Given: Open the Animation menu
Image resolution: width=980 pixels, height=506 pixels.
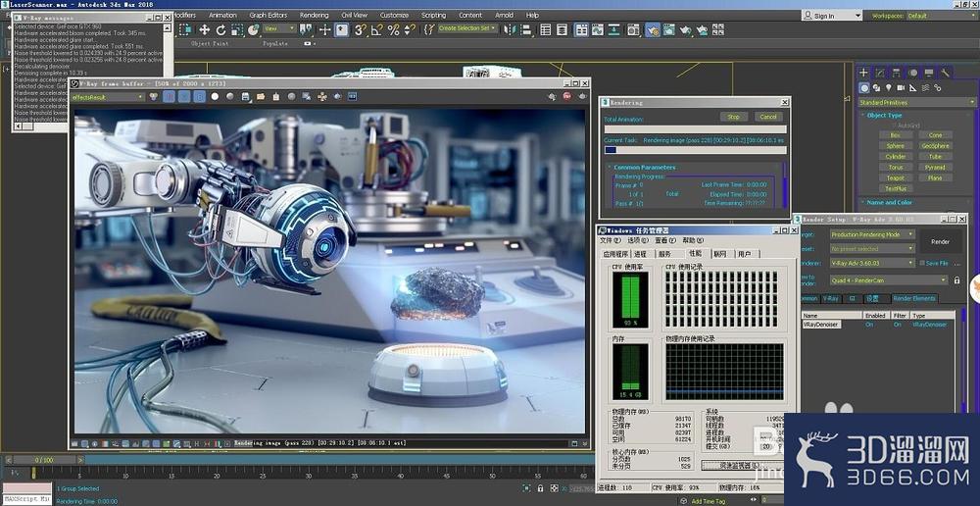Looking at the screenshot, I should (222, 15).
